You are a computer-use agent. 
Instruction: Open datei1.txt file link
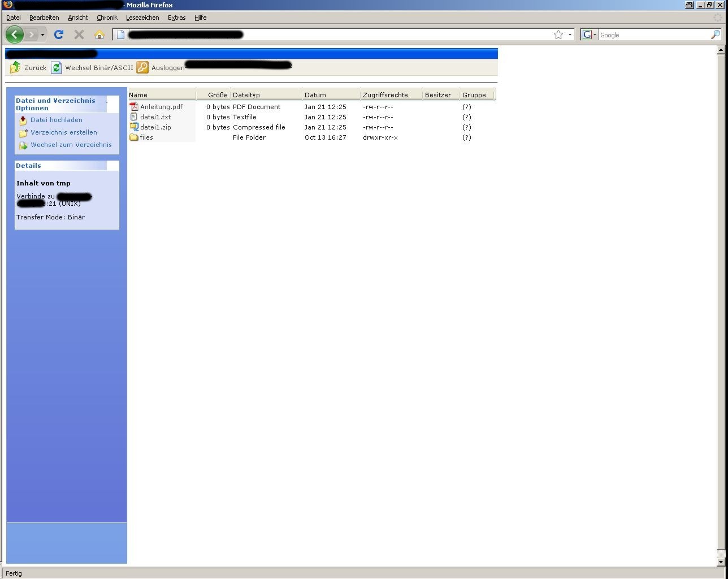click(x=155, y=117)
